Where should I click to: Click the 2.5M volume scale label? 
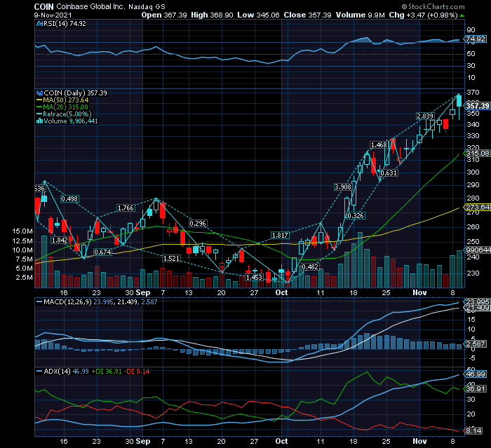tap(25, 278)
